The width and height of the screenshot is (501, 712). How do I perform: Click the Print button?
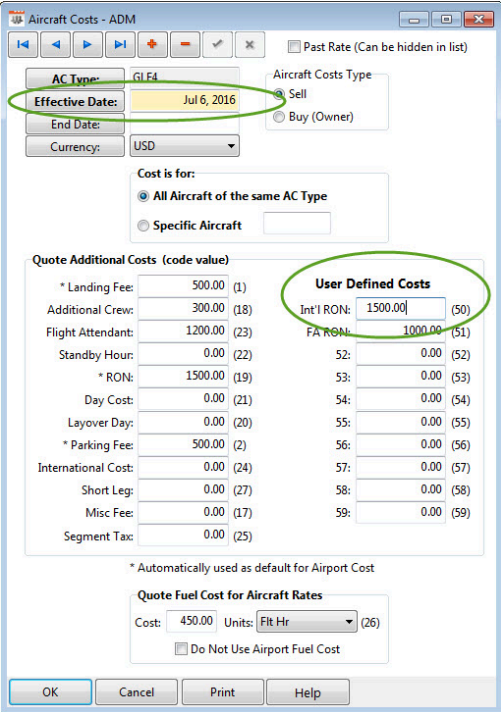click(223, 692)
